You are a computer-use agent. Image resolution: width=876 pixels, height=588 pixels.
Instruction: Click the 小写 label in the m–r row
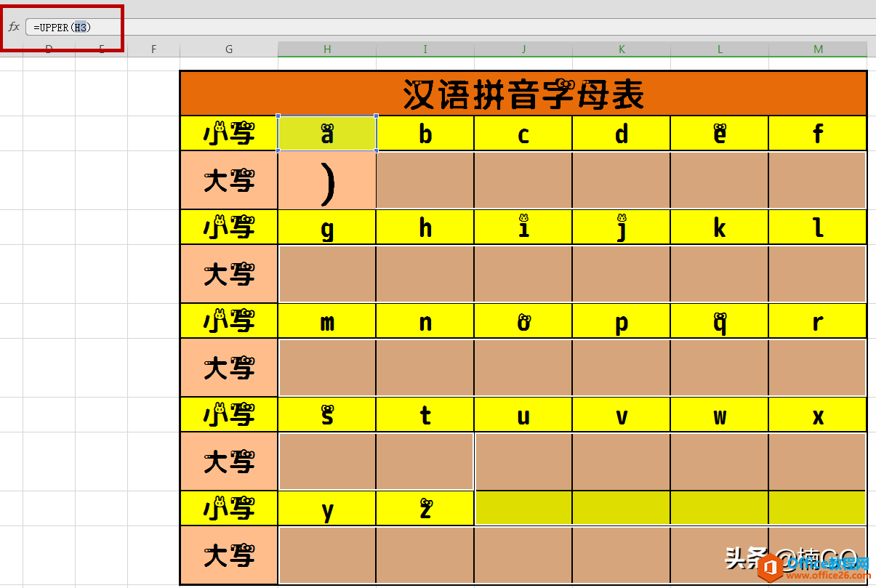(229, 321)
